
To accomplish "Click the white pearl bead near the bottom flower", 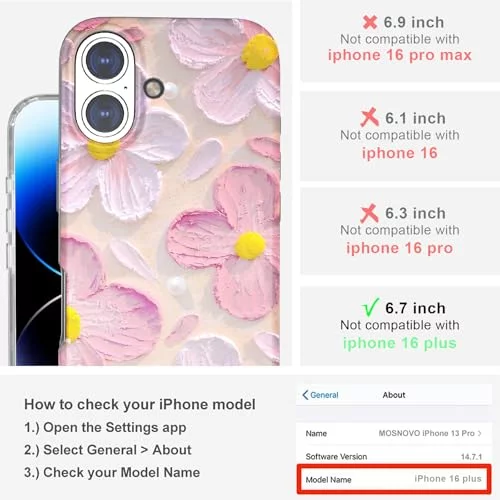I will [x=176, y=286].
